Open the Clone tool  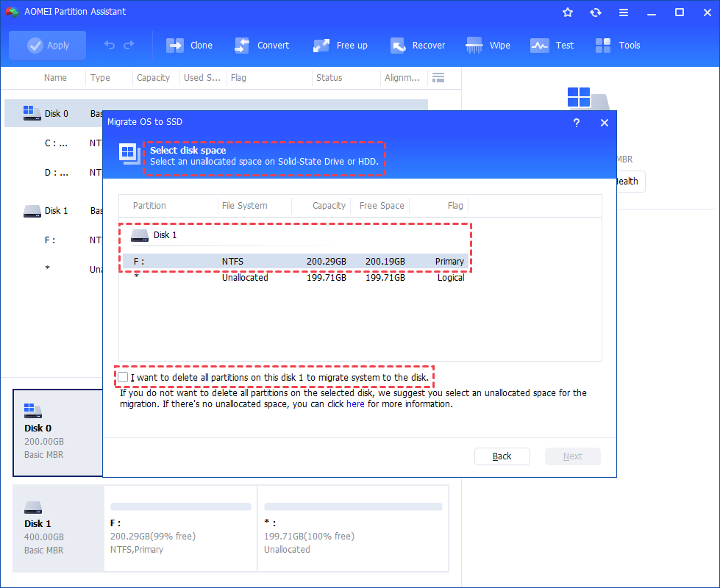point(189,46)
